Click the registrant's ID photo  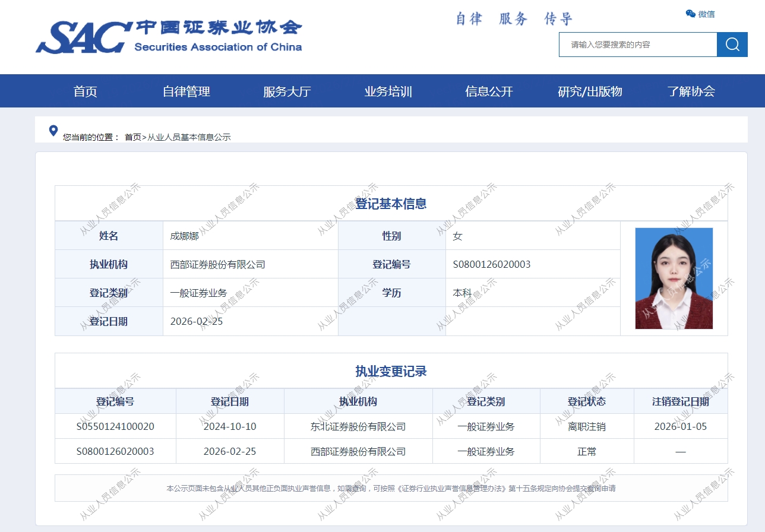click(x=674, y=278)
